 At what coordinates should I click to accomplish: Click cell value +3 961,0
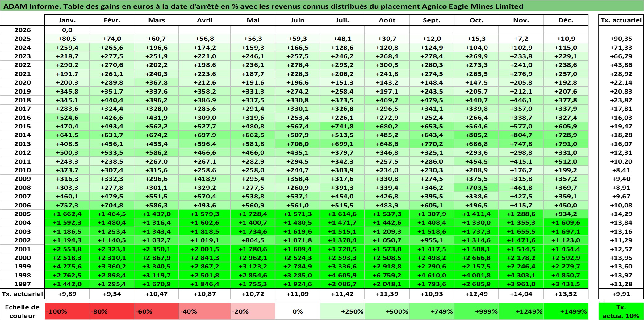[x=521, y=284]
